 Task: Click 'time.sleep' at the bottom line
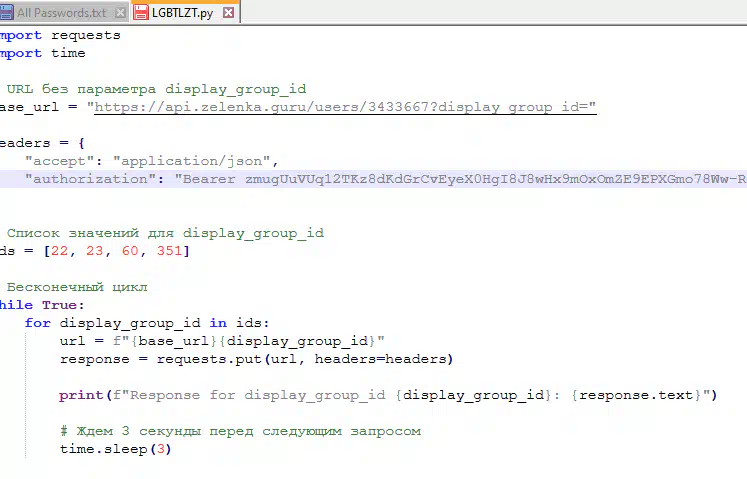pos(103,449)
